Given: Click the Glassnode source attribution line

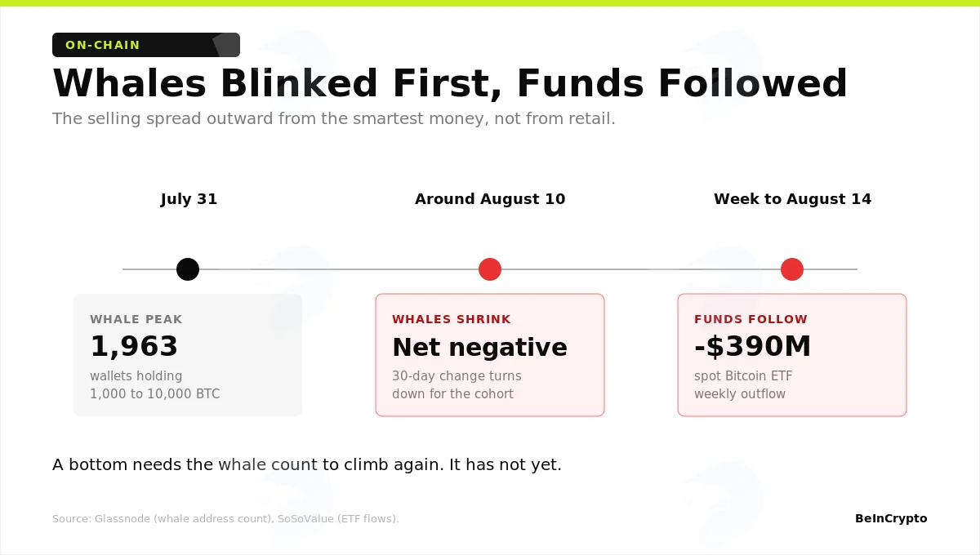Looking at the screenshot, I should (225, 519).
